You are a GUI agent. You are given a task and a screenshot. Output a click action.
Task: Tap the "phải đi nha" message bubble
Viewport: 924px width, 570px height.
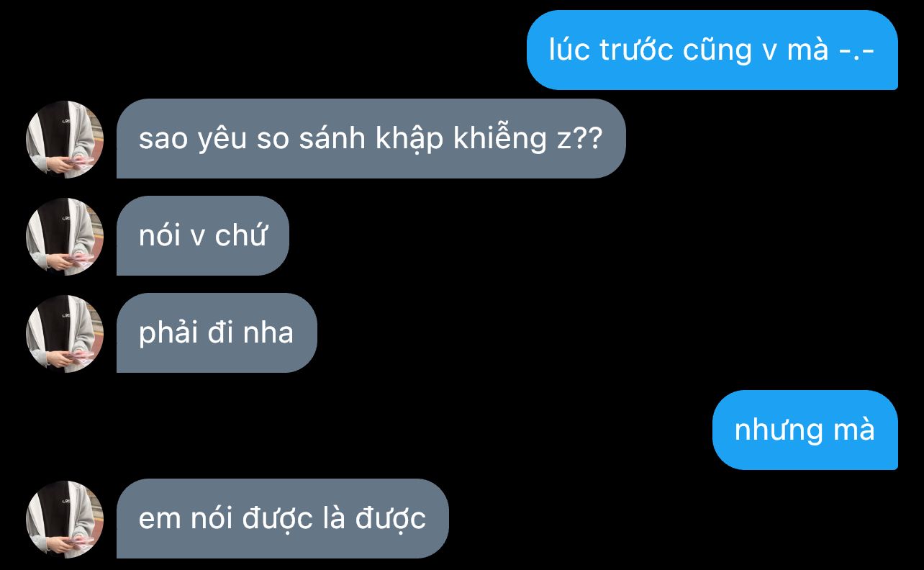click(x=217, y=332)
